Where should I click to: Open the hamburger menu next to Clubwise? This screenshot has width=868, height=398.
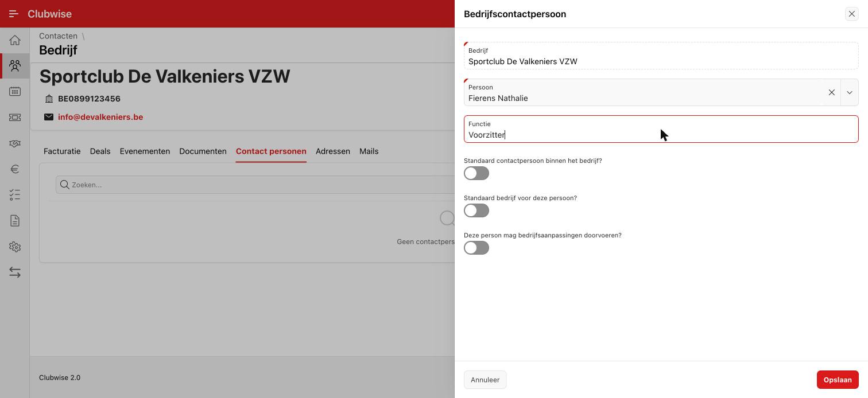(14, 14)
